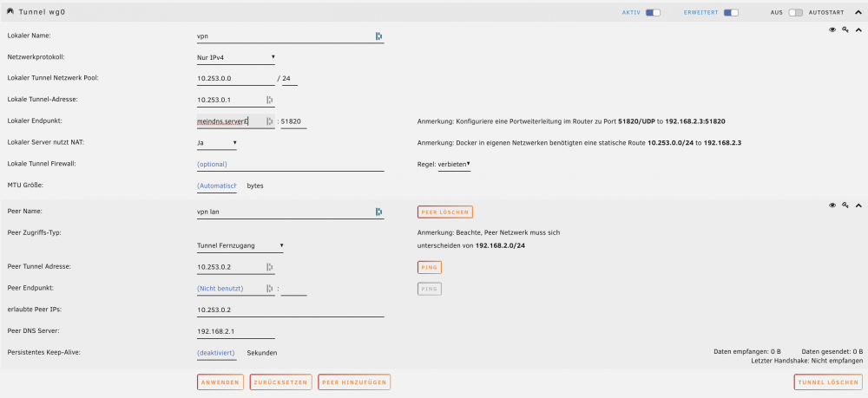Click the autofill icon in Peer Endpunkt field

coord(270,289)
